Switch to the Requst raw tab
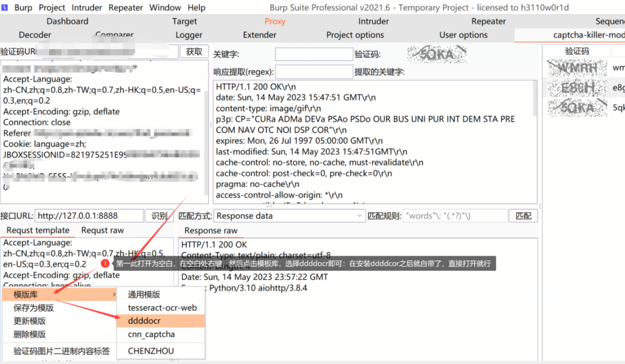The width and height of the screenshot is (625, 364). (x=102, y=230)
